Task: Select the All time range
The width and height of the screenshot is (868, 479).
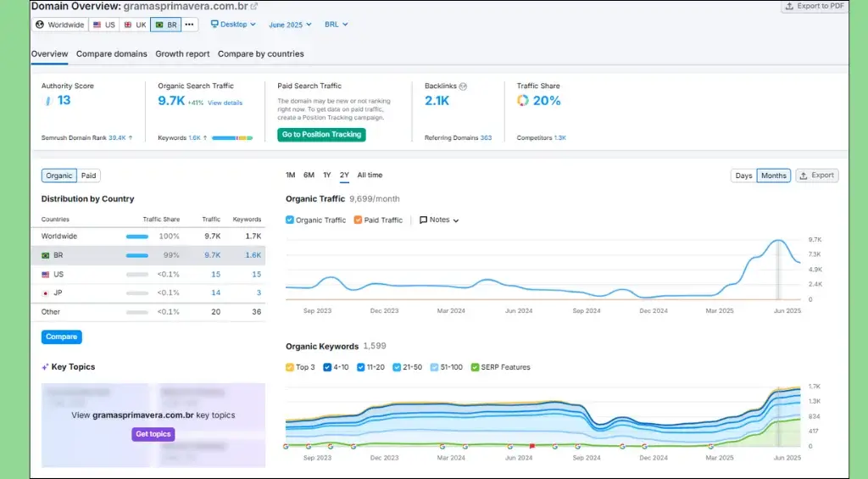Action: point(370,175)
